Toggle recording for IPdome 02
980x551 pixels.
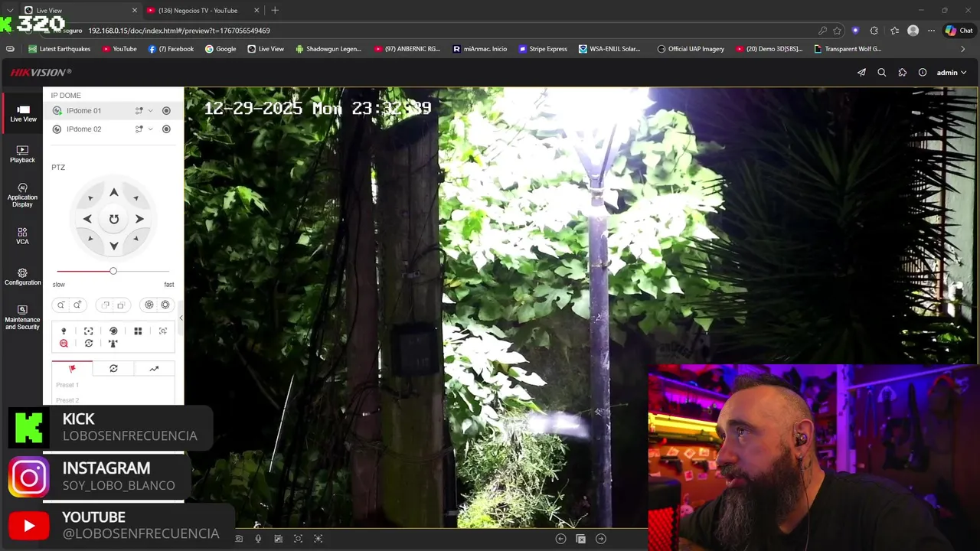tap(166, 129)
